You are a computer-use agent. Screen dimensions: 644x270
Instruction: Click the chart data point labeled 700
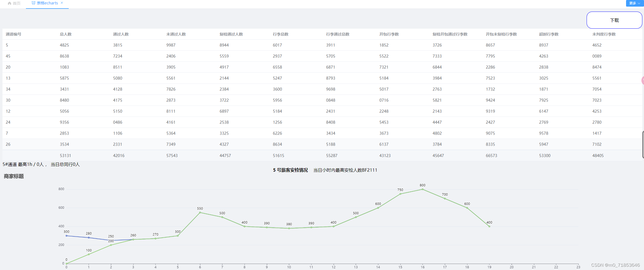pyautogui.click(x=445, y=199)
